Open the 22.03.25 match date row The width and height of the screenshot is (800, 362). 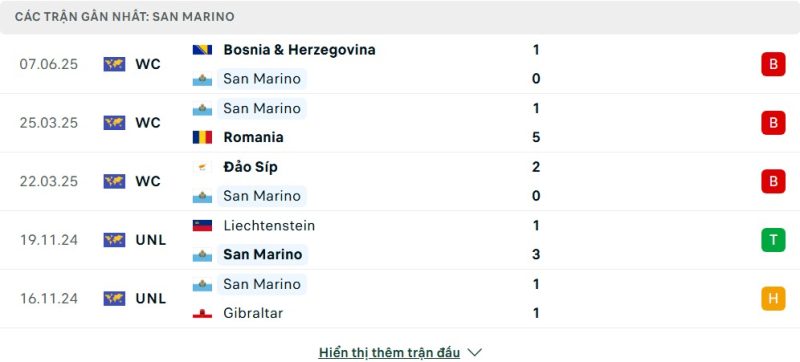(400, 182)
